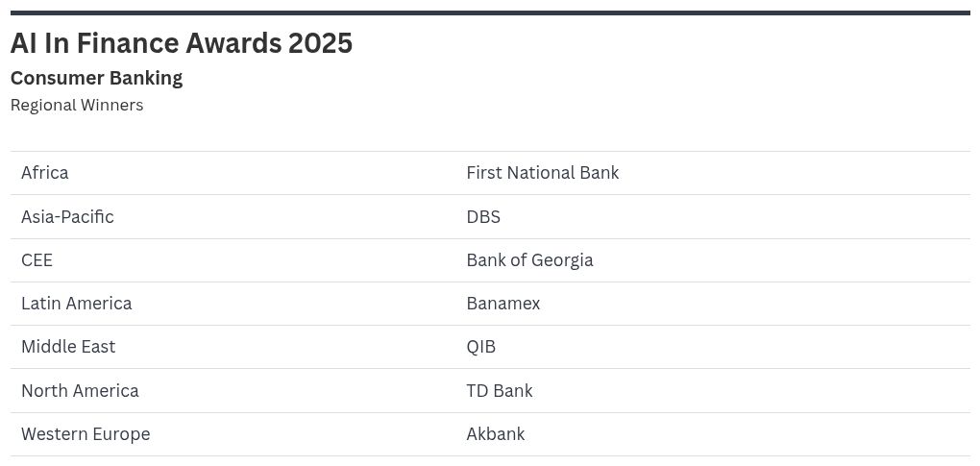Click the Regional Winners caption
This screenshot has height=466, width=980.
[x=77, y=105]
